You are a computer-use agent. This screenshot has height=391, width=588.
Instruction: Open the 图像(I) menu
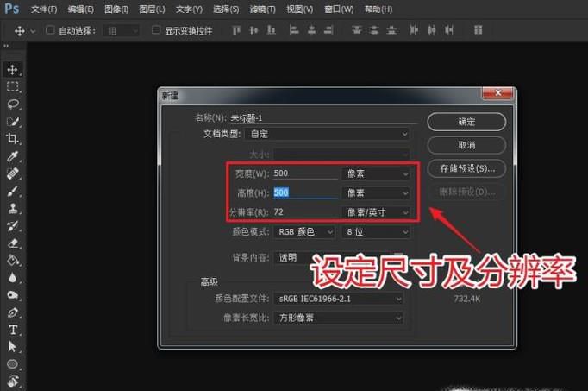click(x=116, y=9)
